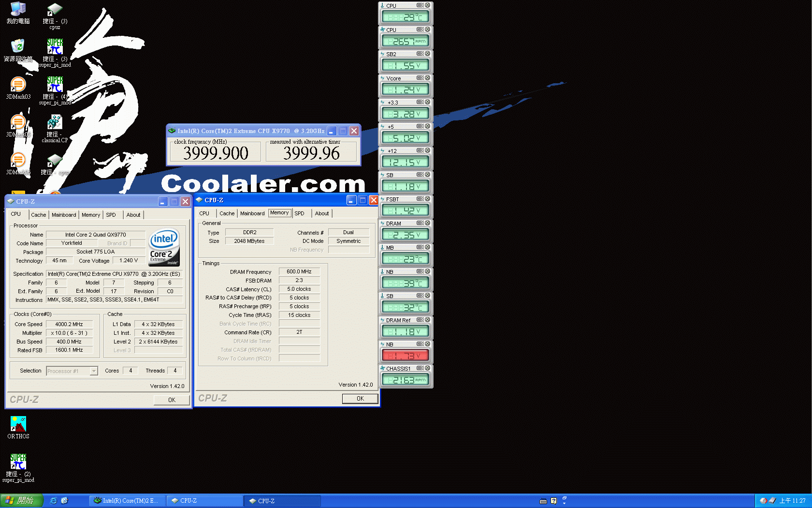Select the Bus Speed value 400.0 MHz
This screenshot has height=508, width=812.
[x=69, y=342]
